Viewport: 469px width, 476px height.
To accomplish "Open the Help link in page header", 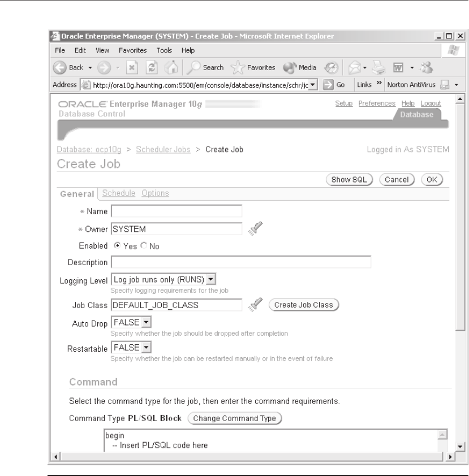I will (408, 103).
